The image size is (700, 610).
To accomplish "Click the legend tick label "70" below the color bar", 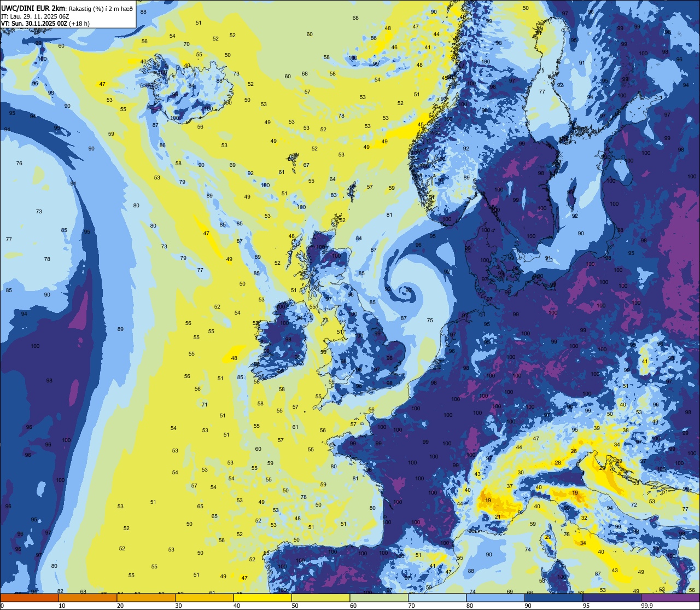I will point(412,606).
